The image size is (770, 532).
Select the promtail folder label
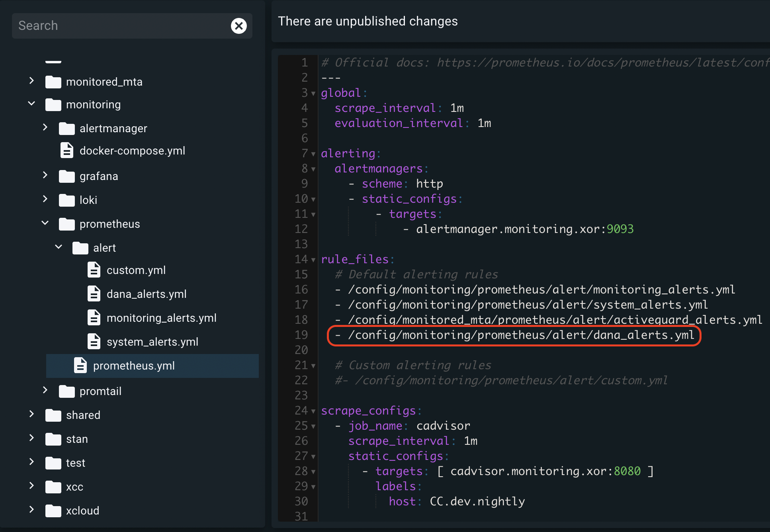pyautogui.click(x=100, y=391)
